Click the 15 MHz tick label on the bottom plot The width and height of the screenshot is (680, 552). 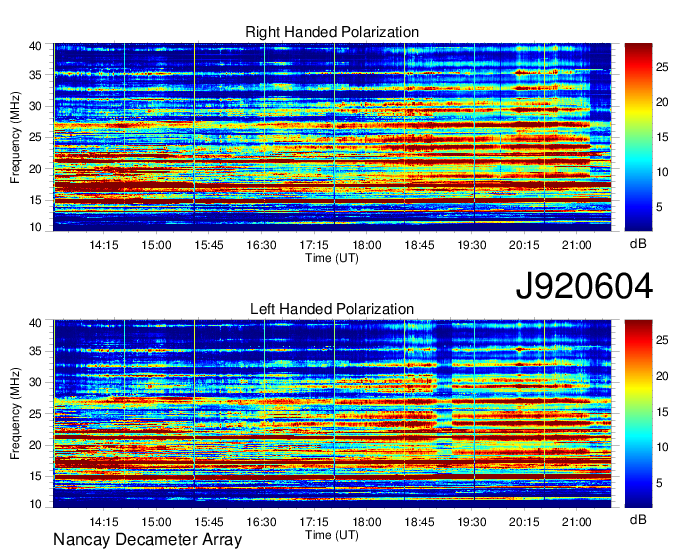click(35, 477)
